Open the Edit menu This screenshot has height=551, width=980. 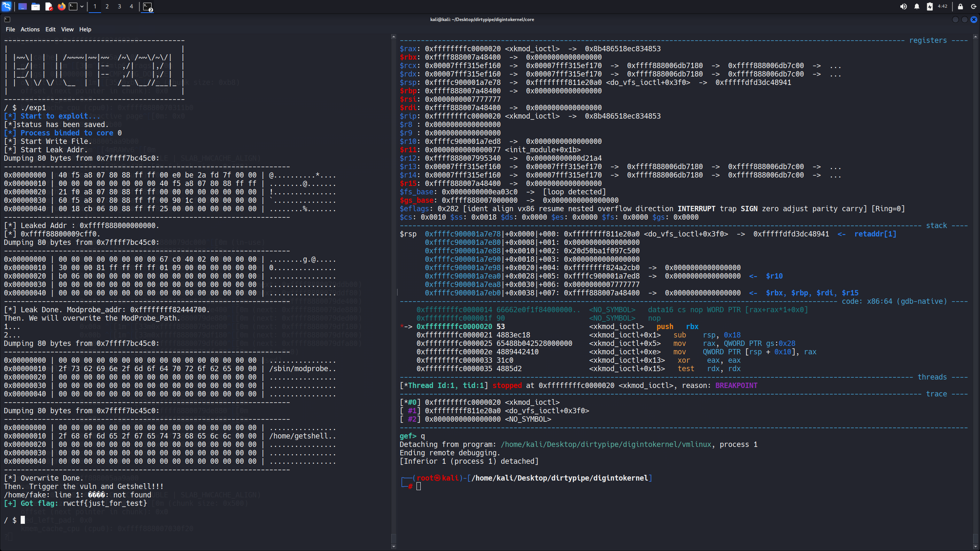pos(50,29)
